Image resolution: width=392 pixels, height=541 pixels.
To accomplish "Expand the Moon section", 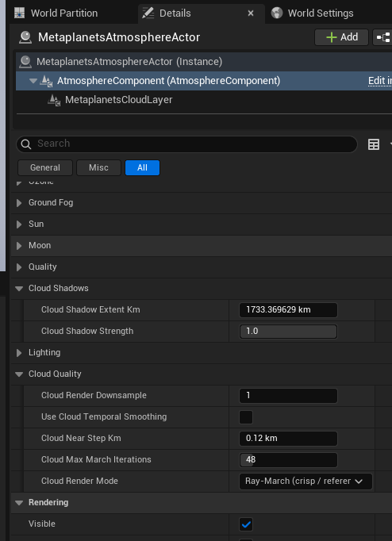I will pos(19,246).
